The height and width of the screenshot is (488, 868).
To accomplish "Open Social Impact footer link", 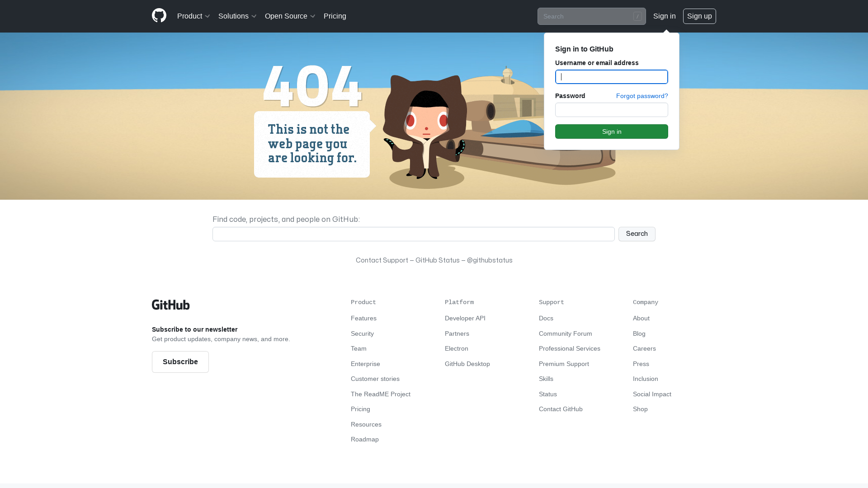I will (x=652, y=394).
